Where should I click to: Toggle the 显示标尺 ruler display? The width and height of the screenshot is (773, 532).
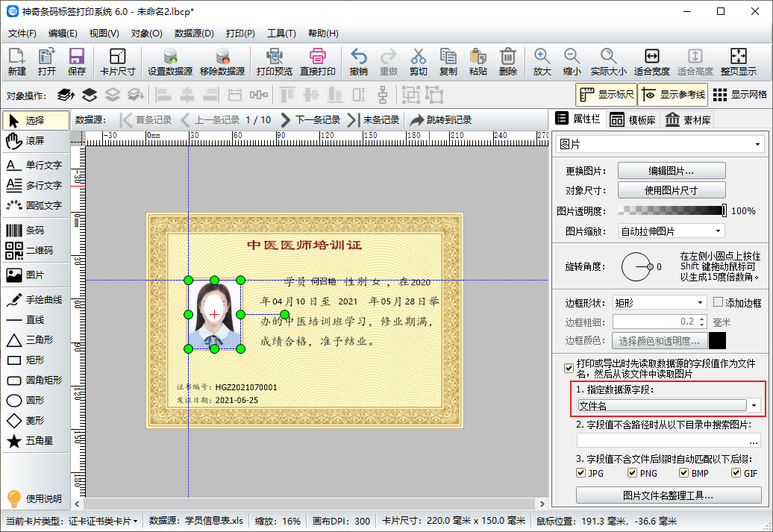tap(607, 95)
